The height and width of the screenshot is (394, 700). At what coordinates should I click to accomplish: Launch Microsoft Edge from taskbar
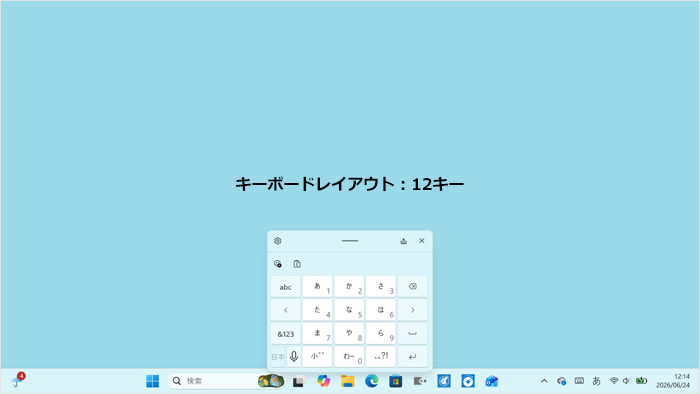(x=371, y=381)
